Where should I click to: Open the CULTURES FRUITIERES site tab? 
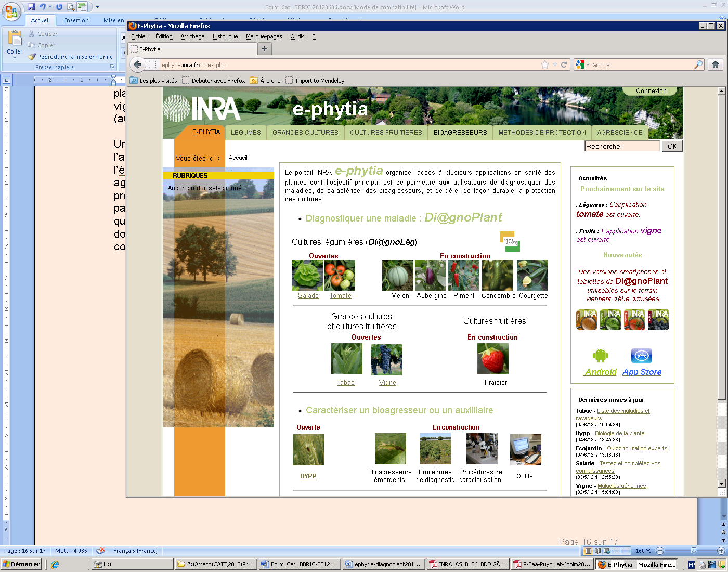386,133
